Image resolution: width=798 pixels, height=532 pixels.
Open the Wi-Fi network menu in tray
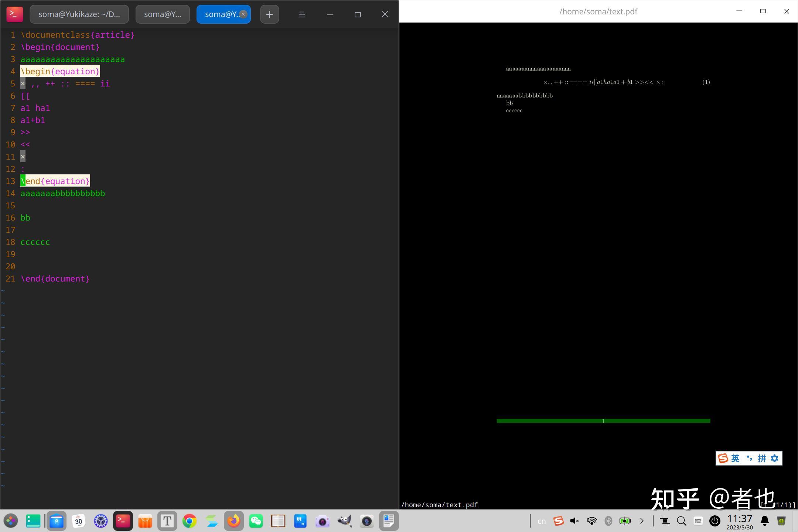[x=591, y=521]
